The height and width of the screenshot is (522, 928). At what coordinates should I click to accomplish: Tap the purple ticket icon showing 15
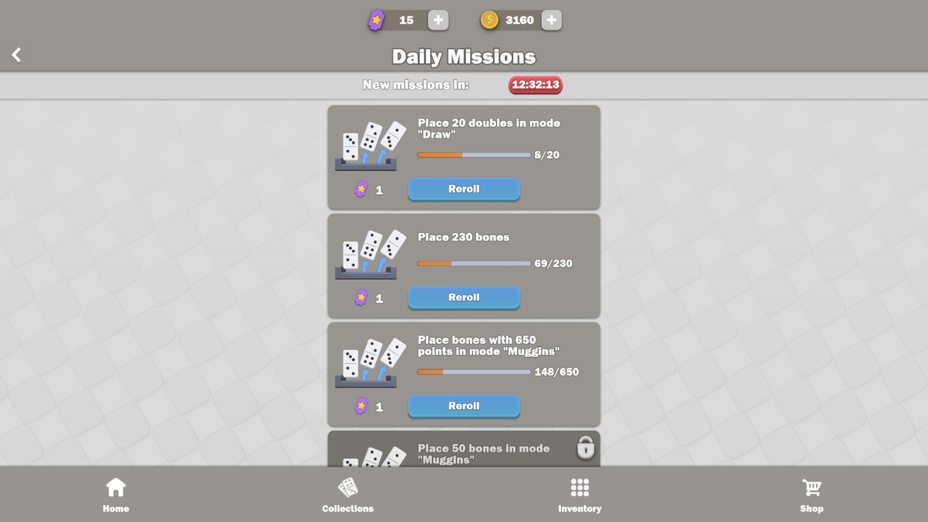(x=376, y=20)
